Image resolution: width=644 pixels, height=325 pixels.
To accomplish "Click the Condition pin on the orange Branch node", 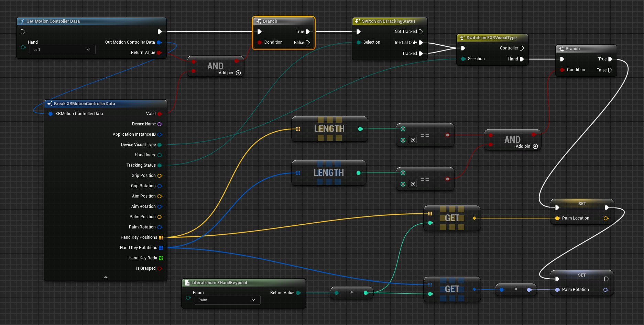I will point(260,42).
